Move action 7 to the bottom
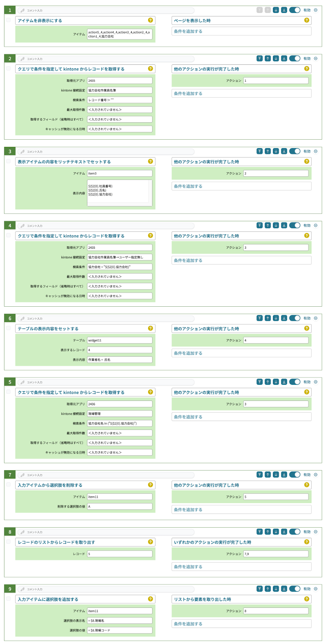The width and height of the screenshot is (326, 644). (284, 475)
